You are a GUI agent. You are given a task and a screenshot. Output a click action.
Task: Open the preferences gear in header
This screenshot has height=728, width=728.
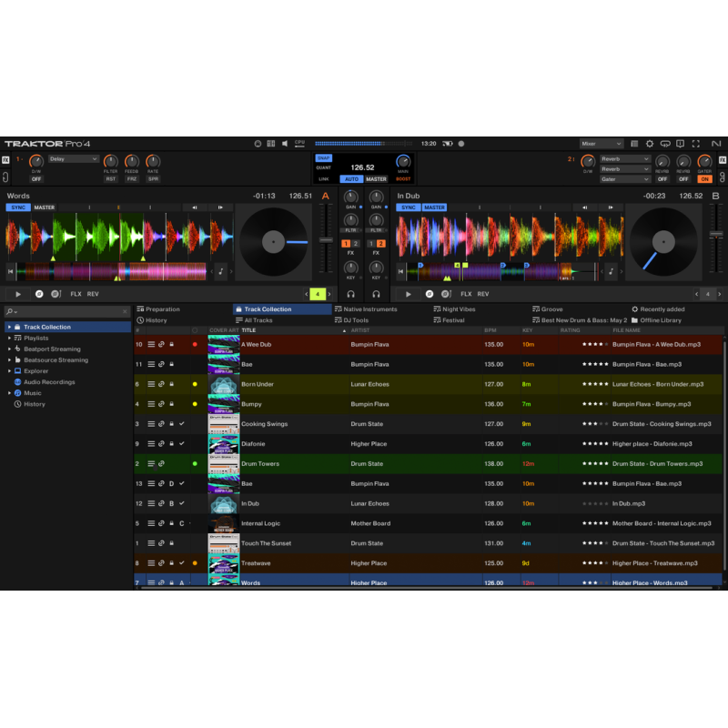pos(650,144)
